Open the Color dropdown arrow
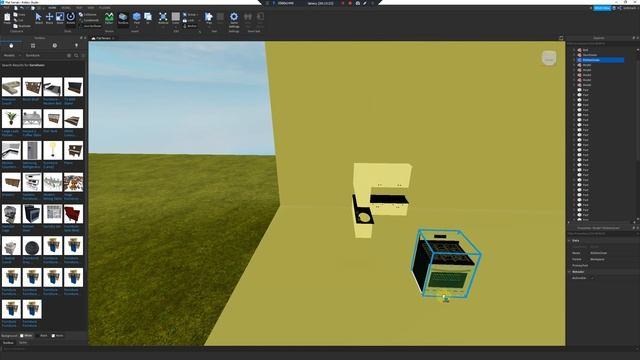This screenshot has height=360, width=640. (176, 27)
